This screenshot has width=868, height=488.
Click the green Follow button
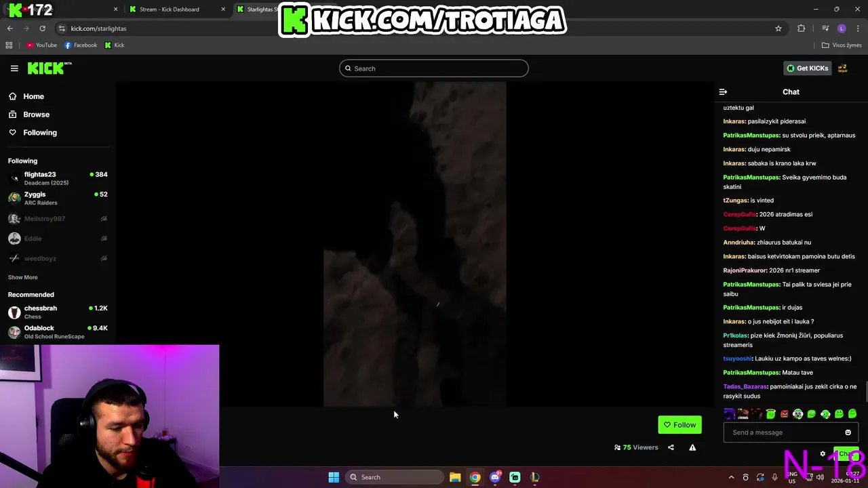point(679,425)
